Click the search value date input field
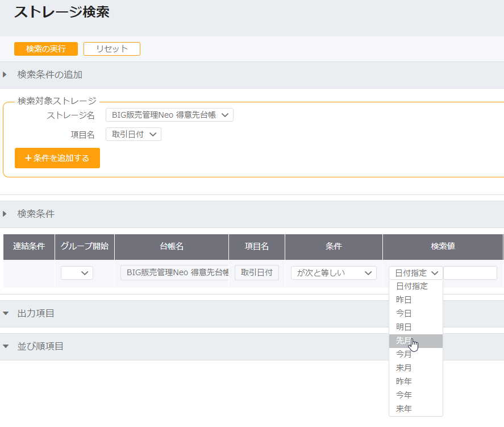The height and width of the screenshot is (427, 504). click(470, 273)
